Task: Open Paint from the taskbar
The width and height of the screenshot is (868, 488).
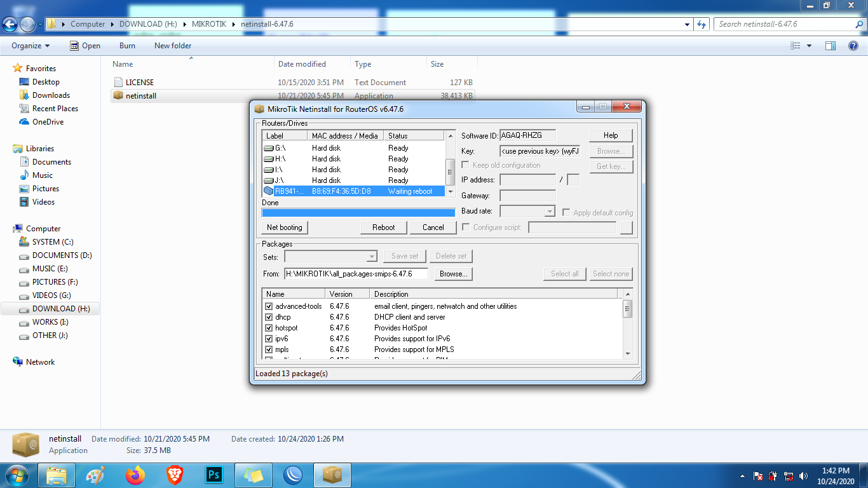Action: (95, 475)
